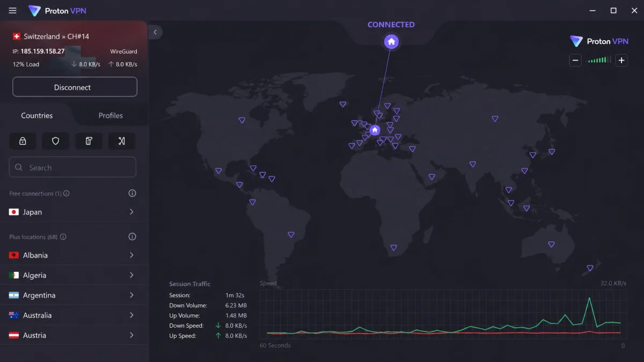Click the Canada server marker on map
The height and width of the screenshot is (362, 644).
(242, 121)
